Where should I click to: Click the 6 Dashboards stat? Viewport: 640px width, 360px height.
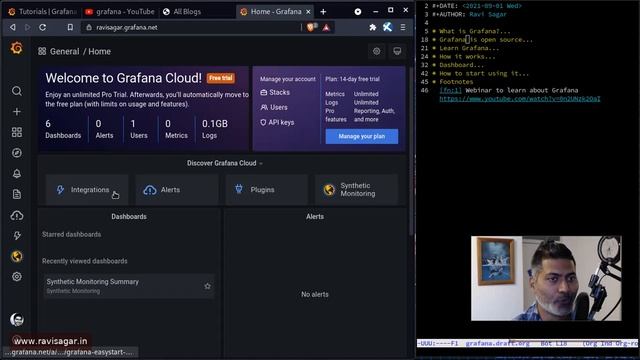(63, 129)
